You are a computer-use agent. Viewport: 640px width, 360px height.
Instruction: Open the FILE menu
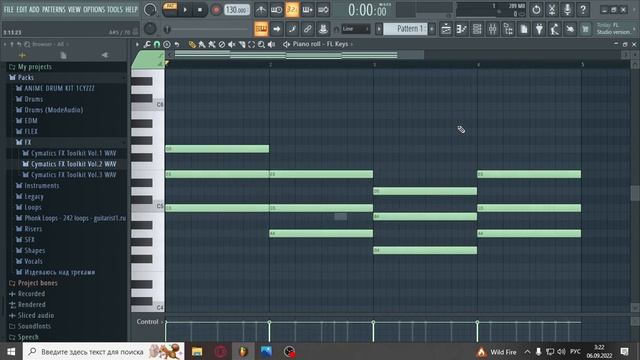click(9, 9)
